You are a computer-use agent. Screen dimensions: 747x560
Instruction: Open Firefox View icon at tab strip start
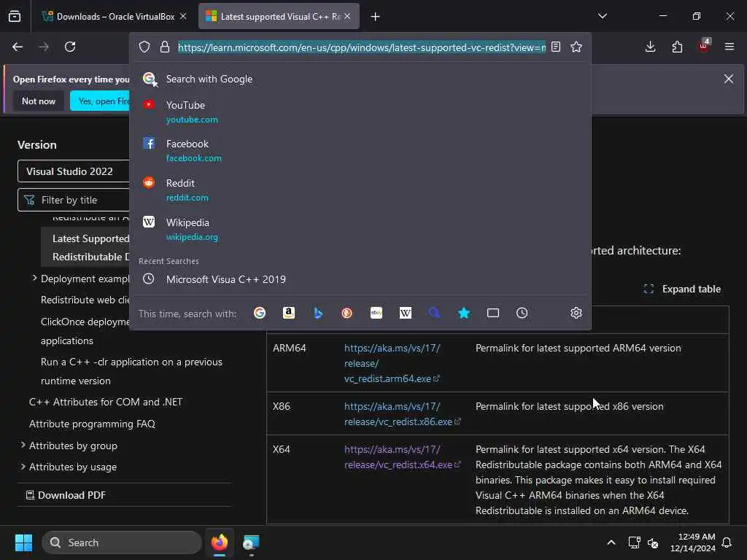tap(15, 16)
